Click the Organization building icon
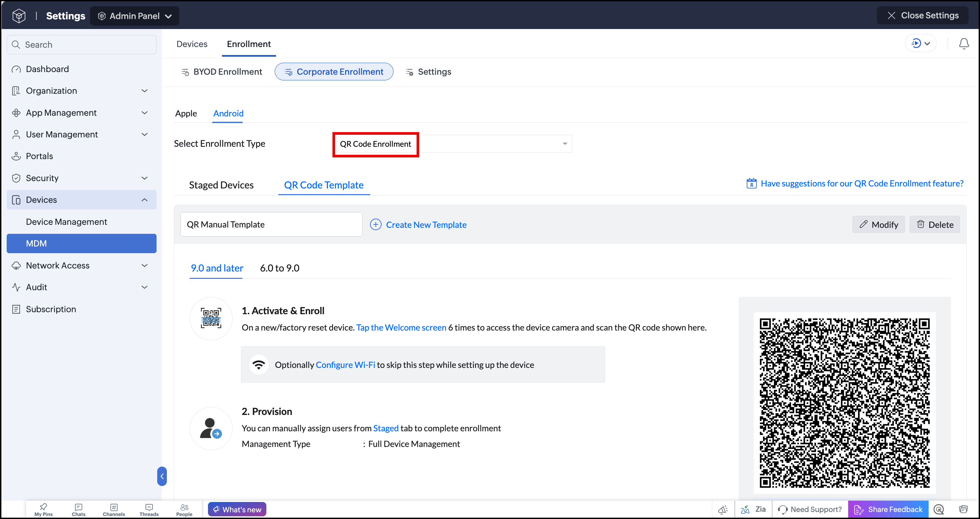The image size is (980, 519). [16, 90]
